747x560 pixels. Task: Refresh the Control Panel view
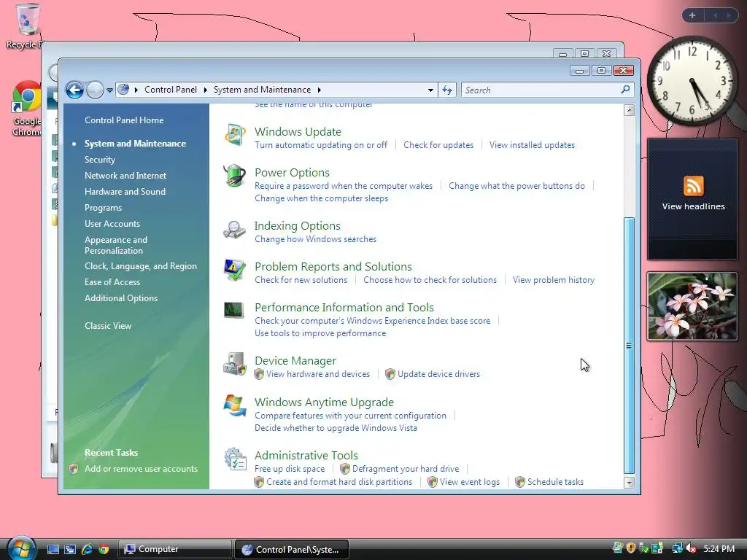click(447, 90)
